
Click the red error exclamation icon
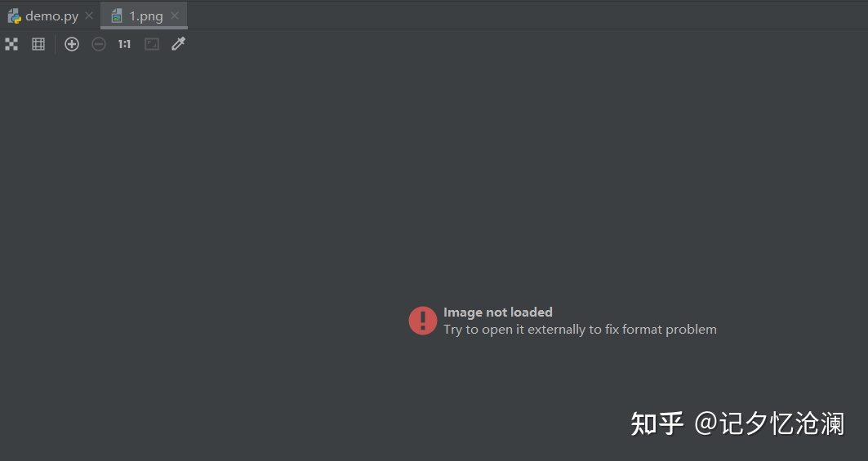[x=423, y=321]
